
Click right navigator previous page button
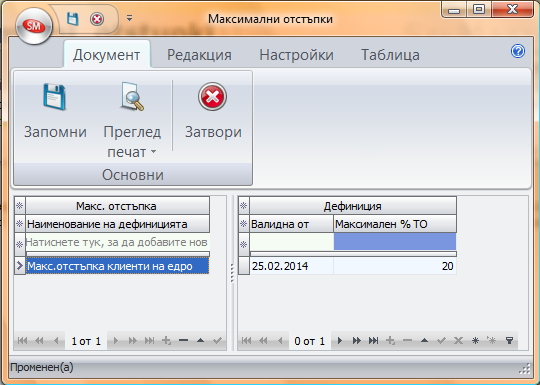(263, 341)
